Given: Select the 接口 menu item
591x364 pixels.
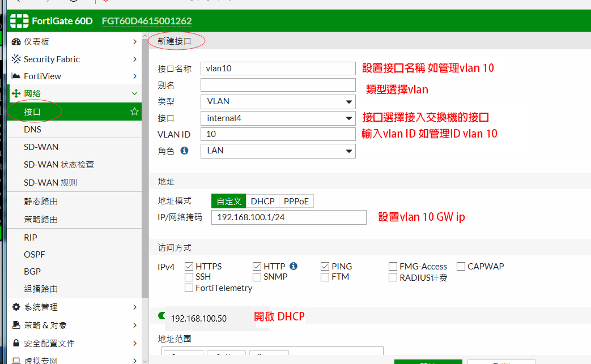Looking at the screenshot, I should pos(74,112).
